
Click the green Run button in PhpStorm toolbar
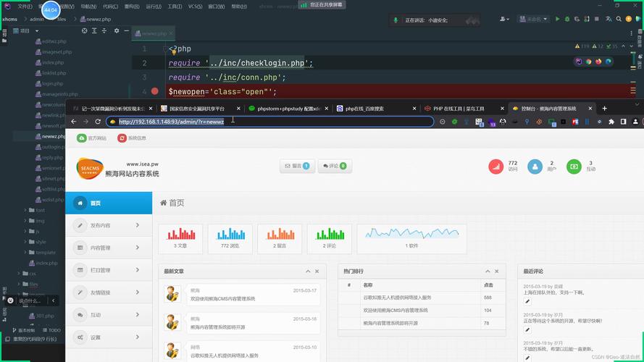pos(557,20)
